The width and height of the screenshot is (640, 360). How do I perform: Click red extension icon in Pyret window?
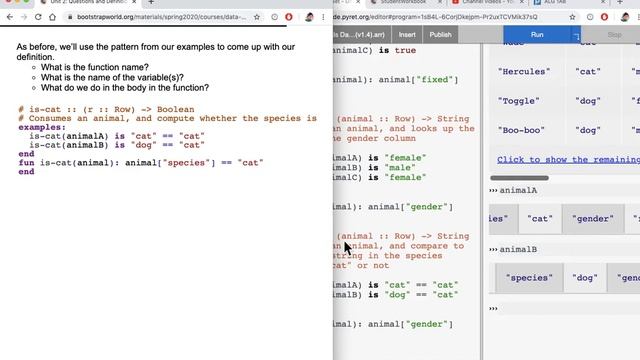tap(604, 17)
